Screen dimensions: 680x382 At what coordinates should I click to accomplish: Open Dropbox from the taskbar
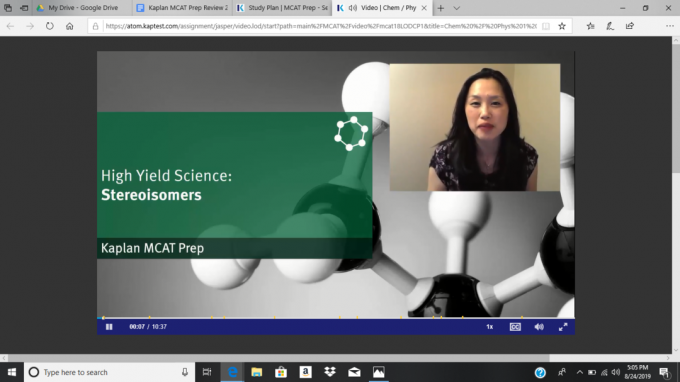tap(330, 372)
